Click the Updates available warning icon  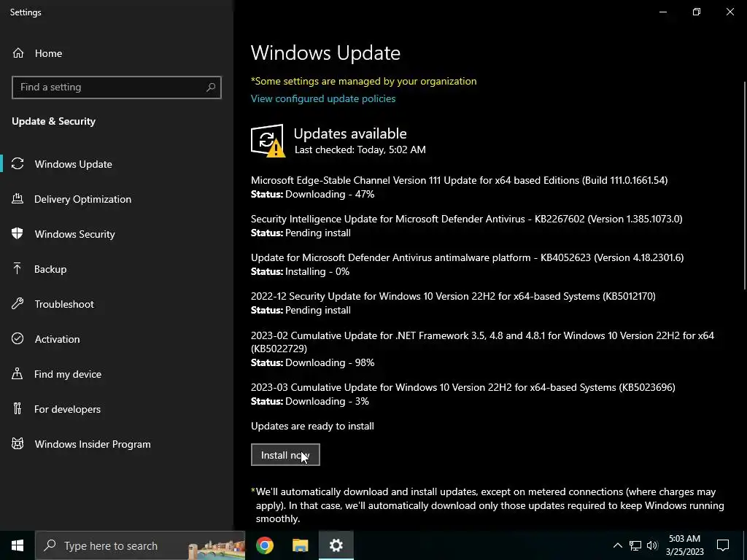pos(268,141)
